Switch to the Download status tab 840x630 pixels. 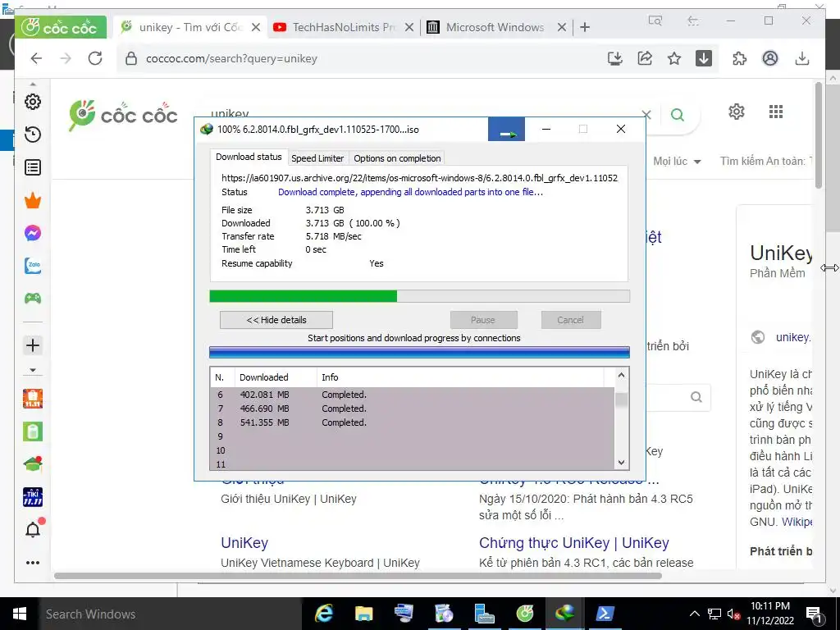249,157
